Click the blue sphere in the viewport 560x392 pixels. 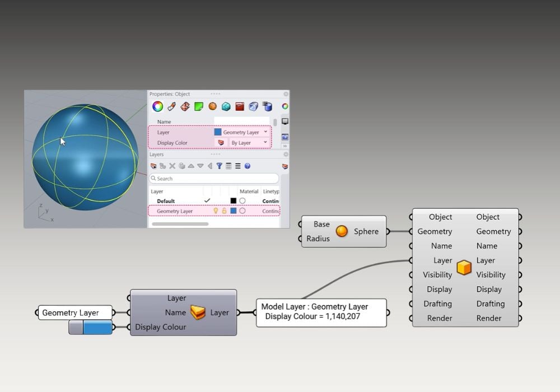tap(85, 157)
